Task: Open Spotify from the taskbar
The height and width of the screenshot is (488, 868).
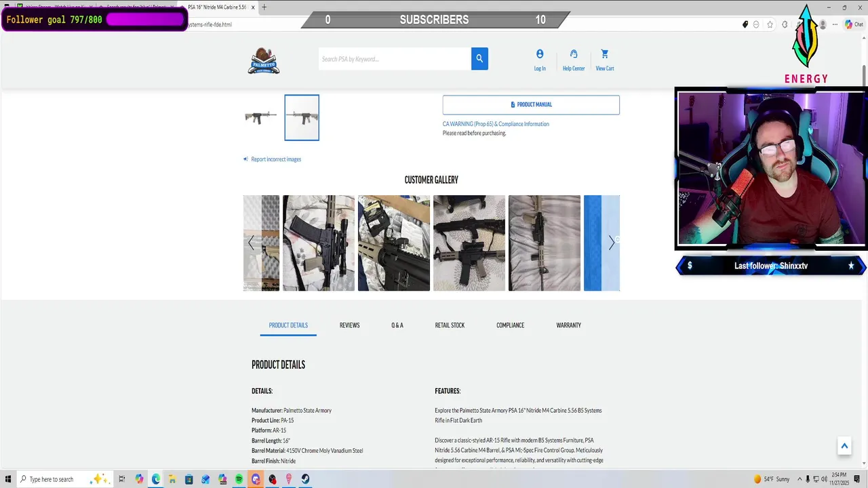Action: [239, 479]
